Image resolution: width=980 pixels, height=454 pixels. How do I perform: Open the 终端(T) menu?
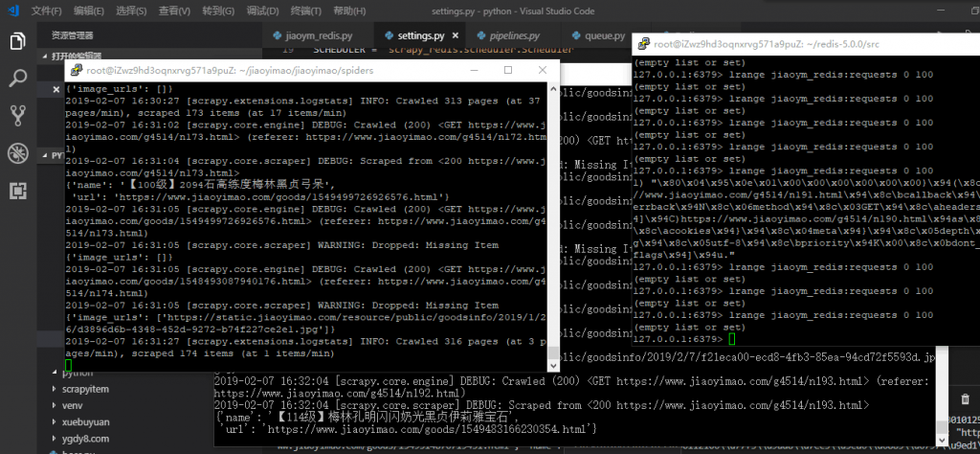[x=305, y=11]
